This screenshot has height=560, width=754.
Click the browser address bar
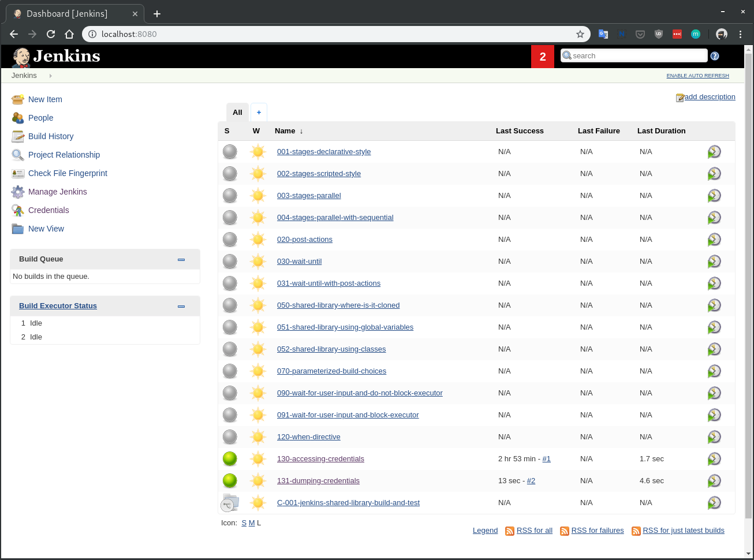pyautogui.click(x=337, y=34)
